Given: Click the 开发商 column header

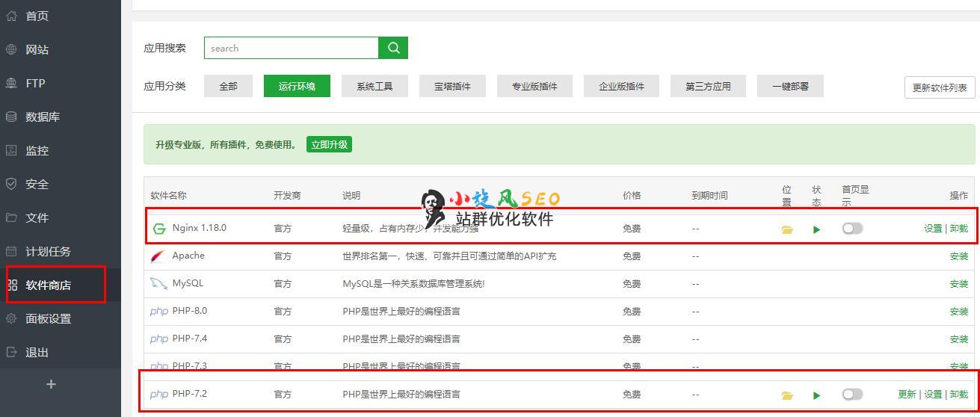Looking at the screenshot, I should click(x=287, y=196).
